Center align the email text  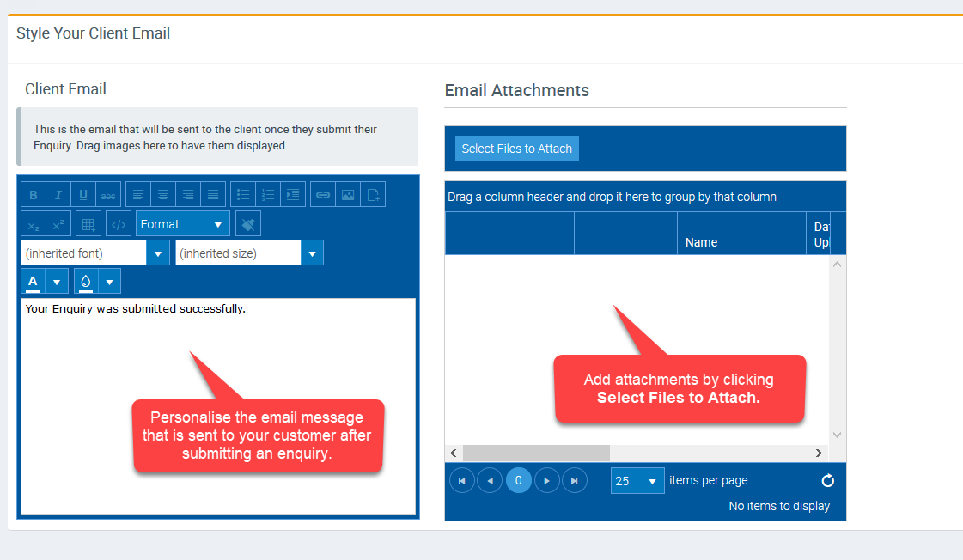[163, 195]
